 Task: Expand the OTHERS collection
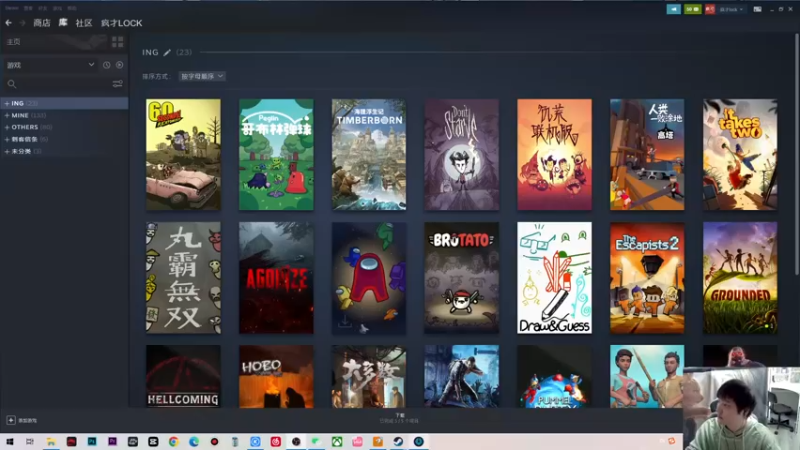pos(7,127)
